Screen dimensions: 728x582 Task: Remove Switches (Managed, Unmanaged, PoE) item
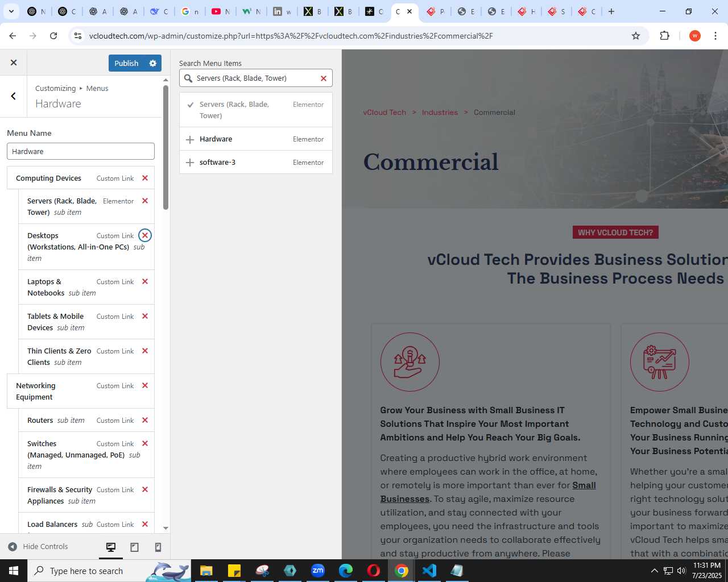click(x=145, y=444)
